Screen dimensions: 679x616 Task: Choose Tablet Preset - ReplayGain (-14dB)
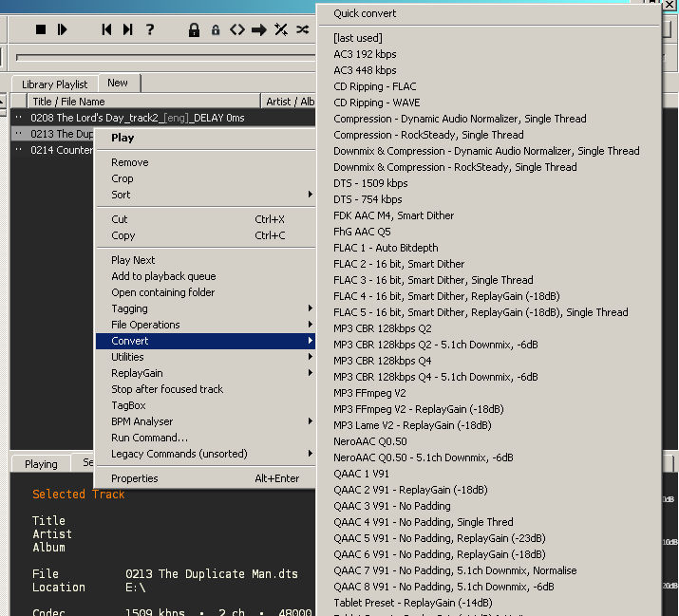pyautogui.click(x=488, y=603)
